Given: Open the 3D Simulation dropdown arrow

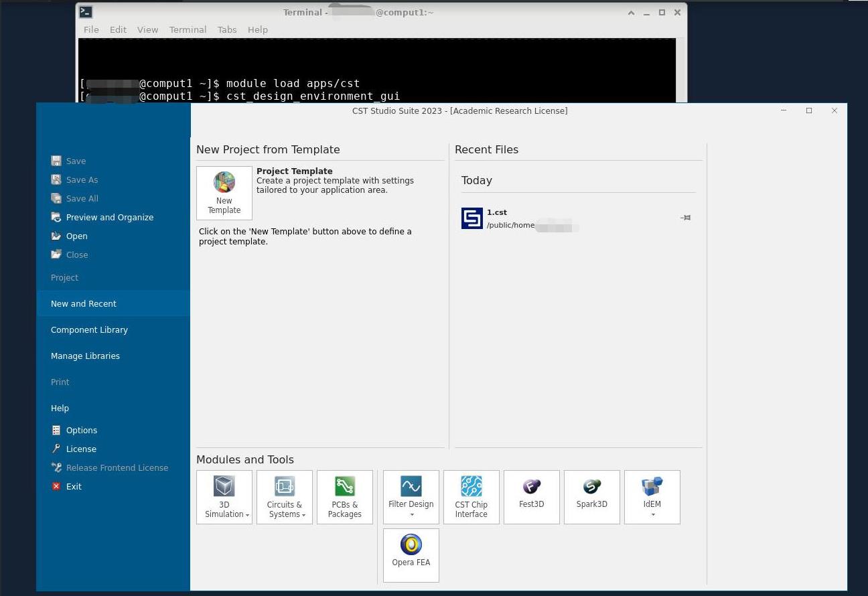Looking at the screenshot, I should 247,515.
